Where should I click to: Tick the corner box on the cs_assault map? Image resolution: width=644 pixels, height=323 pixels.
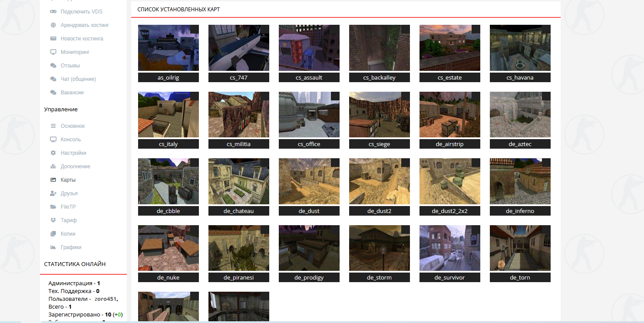(335, 29)
